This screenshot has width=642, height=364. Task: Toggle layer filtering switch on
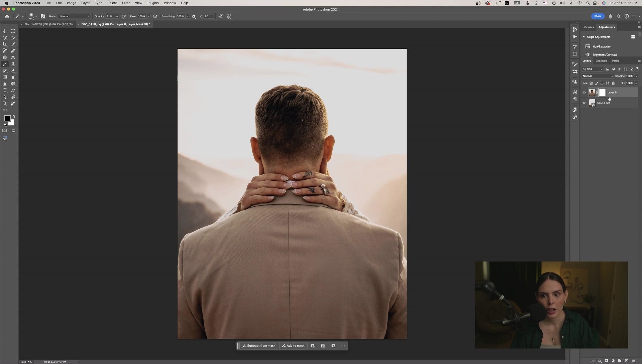click(637, 68)
